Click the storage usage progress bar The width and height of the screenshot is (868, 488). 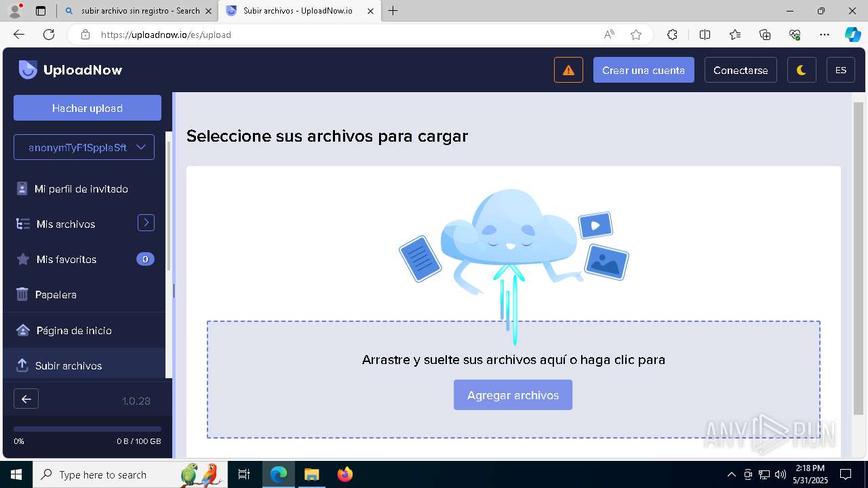[87, 429]
